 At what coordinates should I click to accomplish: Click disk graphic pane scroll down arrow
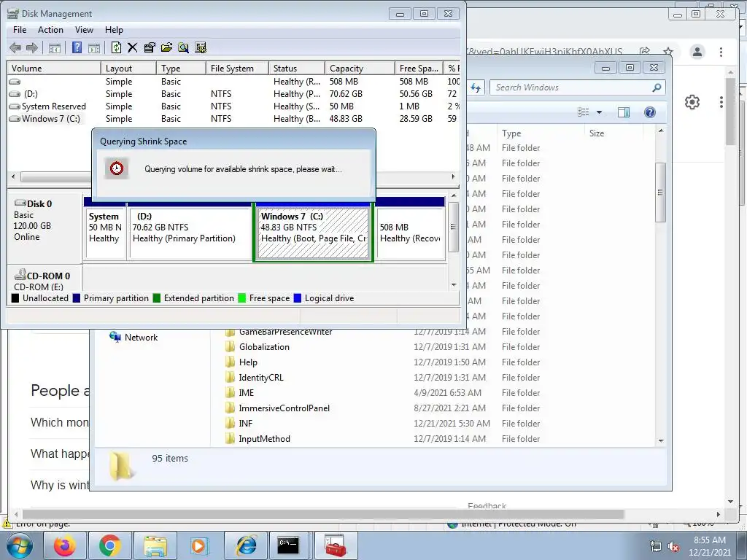click(454, 285)
